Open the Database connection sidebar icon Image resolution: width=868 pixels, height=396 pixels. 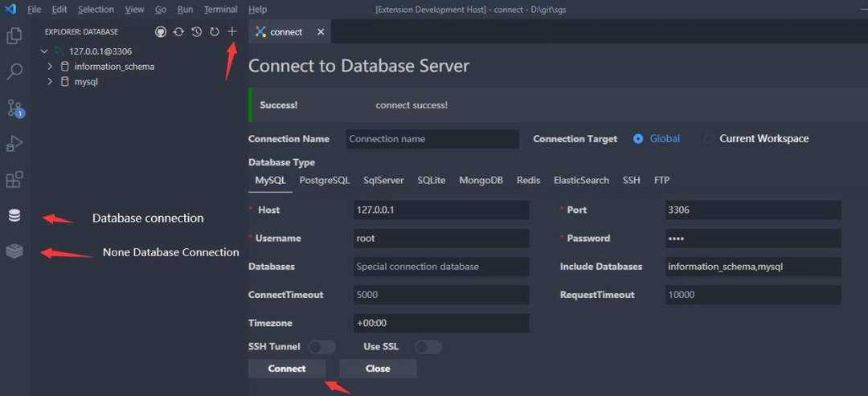point(14,216)
